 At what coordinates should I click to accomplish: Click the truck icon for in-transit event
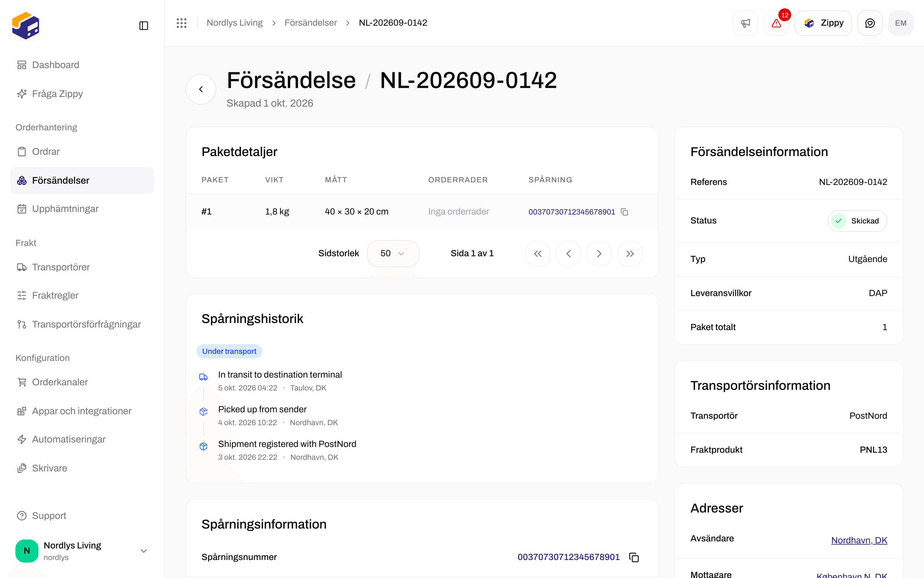203,377
